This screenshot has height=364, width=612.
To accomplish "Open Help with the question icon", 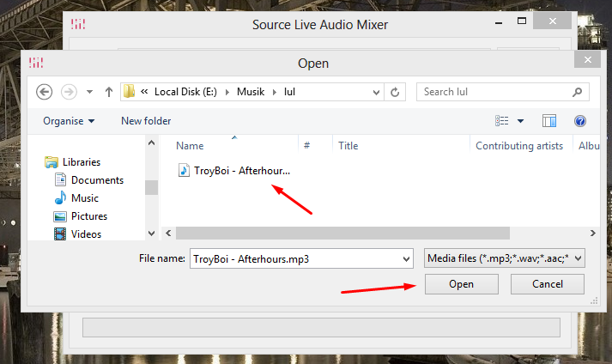I will pos(580,121).
